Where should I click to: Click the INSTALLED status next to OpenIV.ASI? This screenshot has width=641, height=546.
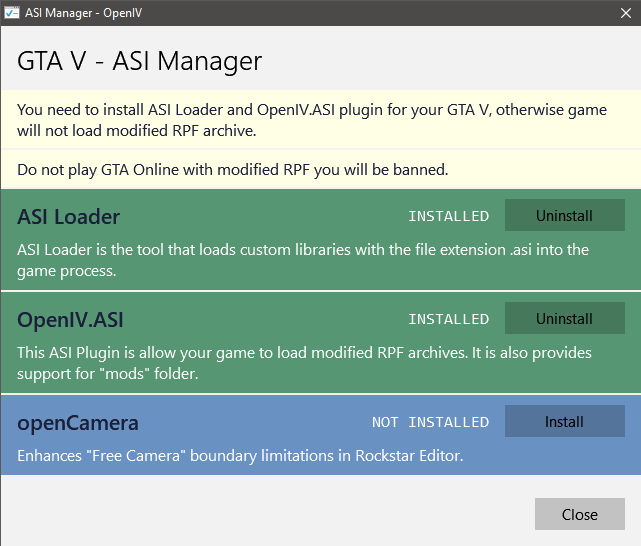pos(449,320)
